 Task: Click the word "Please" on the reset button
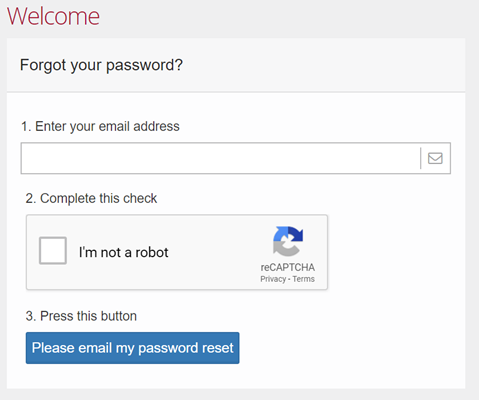pyautogui.click(x=53, y=348)
